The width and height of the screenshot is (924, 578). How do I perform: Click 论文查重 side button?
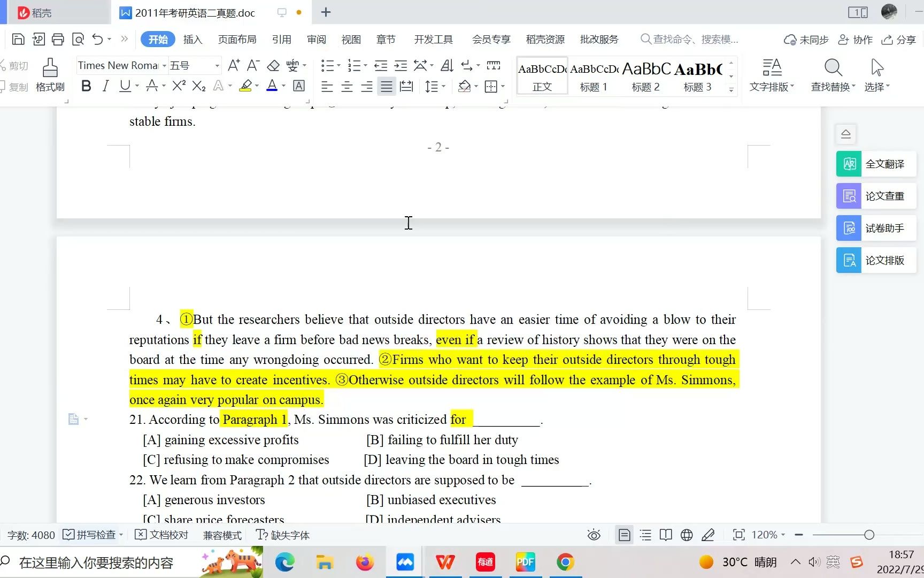[x=876, y=196]
